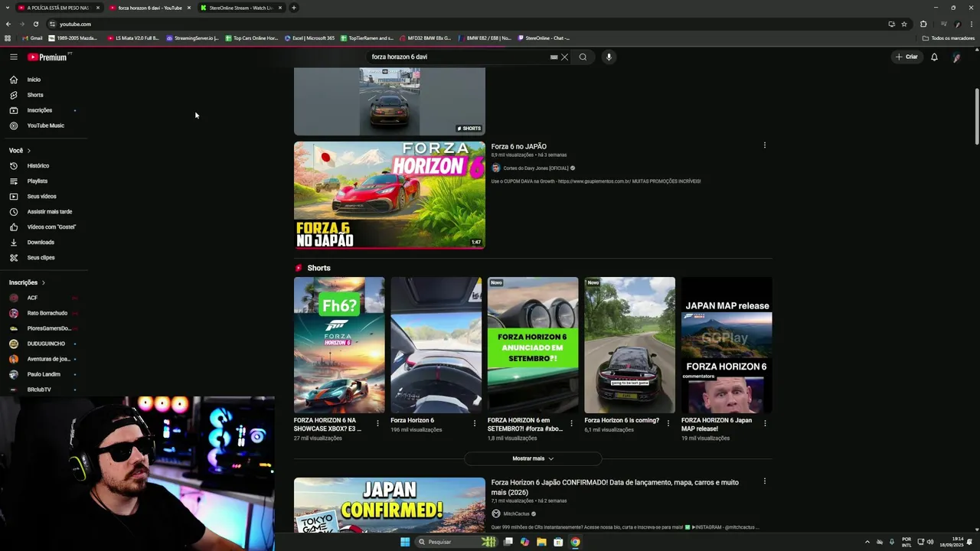Click the browser address bar

459,24
